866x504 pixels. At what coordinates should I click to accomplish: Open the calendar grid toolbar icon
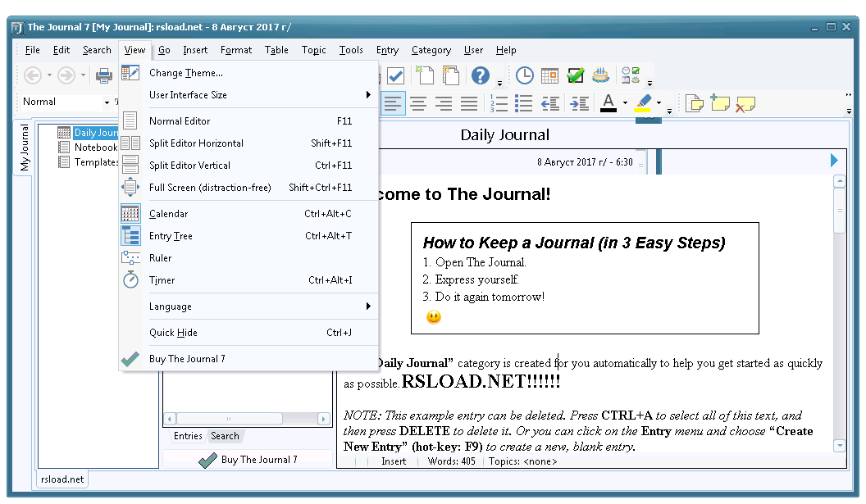[549, 75]
